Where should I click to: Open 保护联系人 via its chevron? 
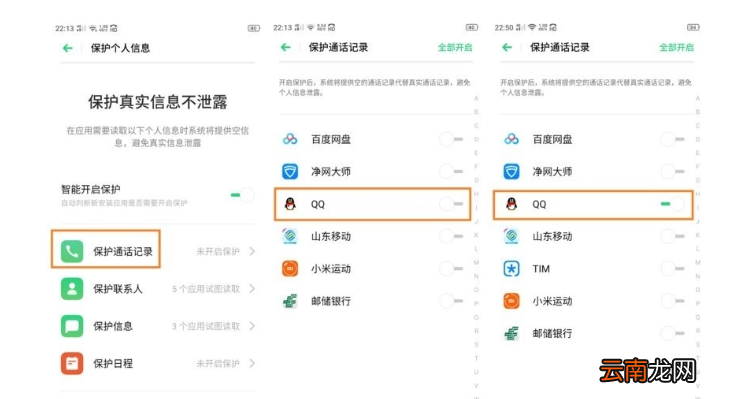pos(252,289)
